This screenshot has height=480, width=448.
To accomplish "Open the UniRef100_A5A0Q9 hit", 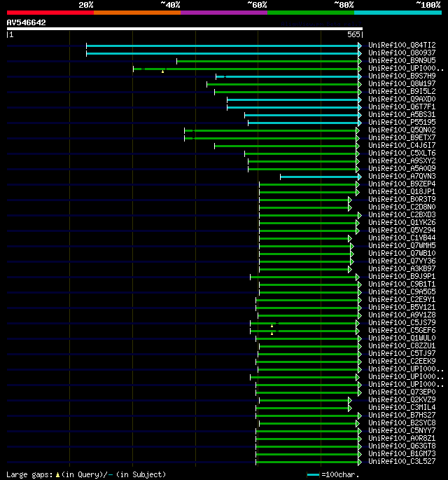I will click(402, 168).
